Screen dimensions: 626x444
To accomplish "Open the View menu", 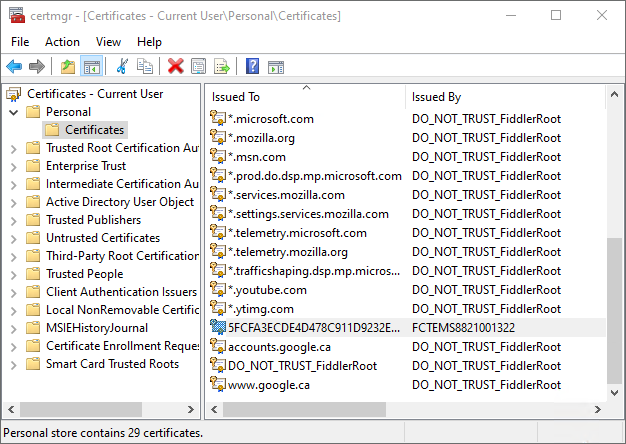I will [x=108, y=42].
